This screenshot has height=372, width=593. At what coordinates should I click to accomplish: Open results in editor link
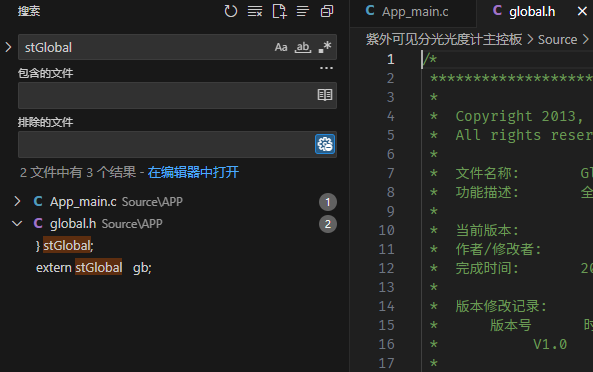193,172
